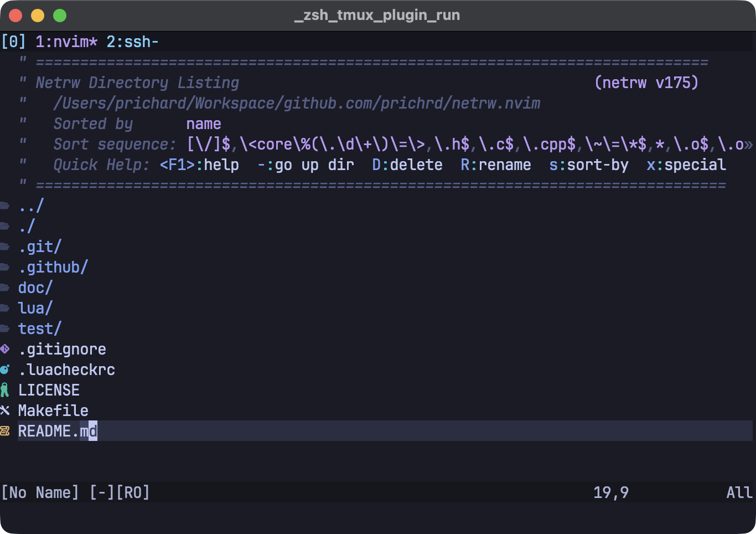Viewport: 756px width, 534px height.
Task: Click R:rename in Quick Help
Action: 495,165
